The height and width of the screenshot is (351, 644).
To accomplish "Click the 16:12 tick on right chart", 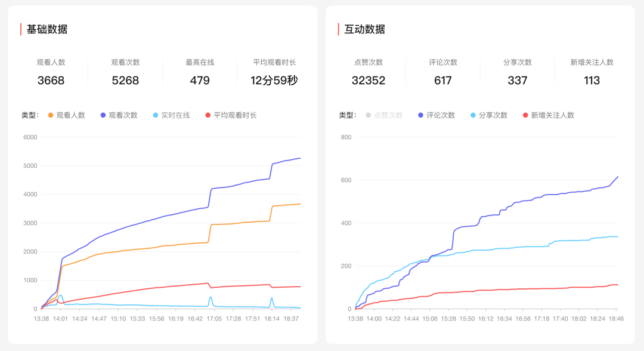I will pyautogui.click(x=486, y=319).
